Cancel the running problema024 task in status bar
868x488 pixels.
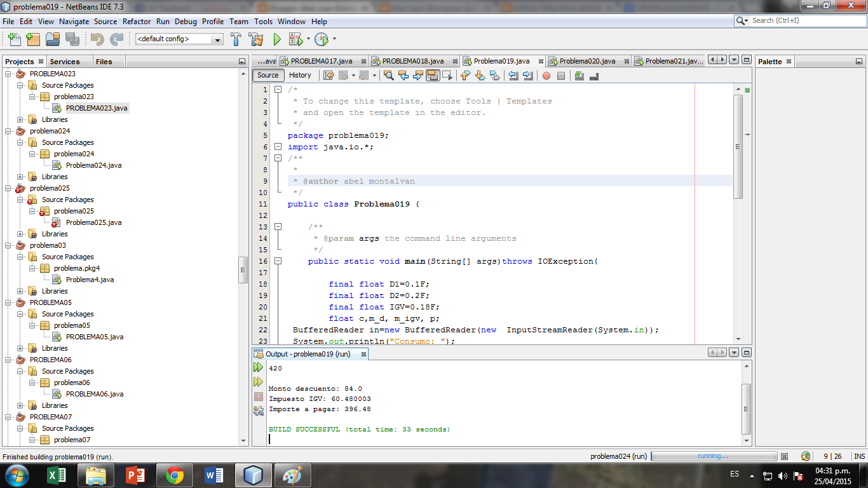pos(784,456)
